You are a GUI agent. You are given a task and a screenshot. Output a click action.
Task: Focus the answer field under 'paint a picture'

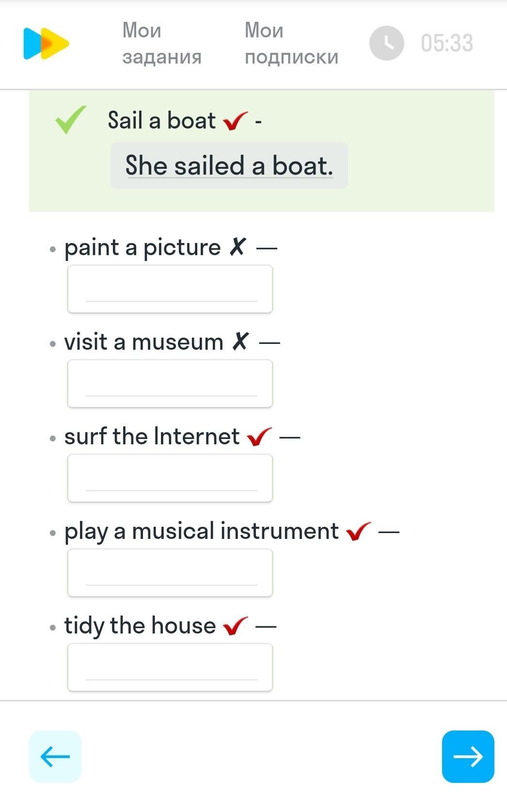170,289
